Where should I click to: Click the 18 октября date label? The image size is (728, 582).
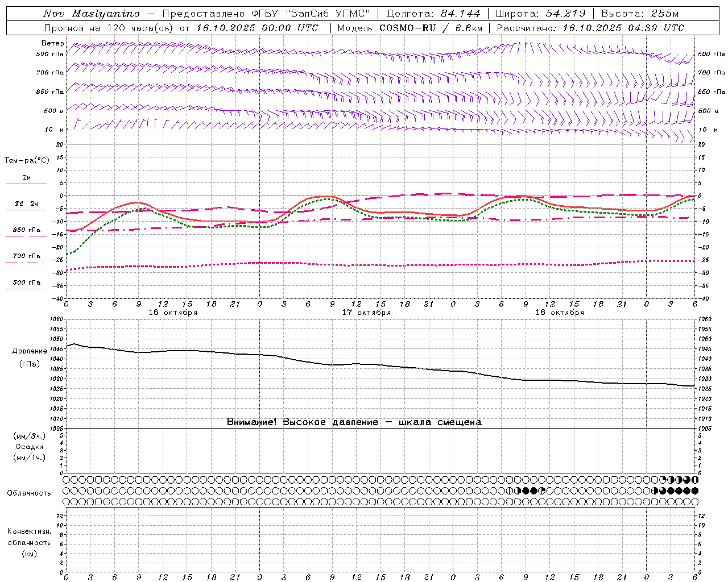click(x=560, y=313)
